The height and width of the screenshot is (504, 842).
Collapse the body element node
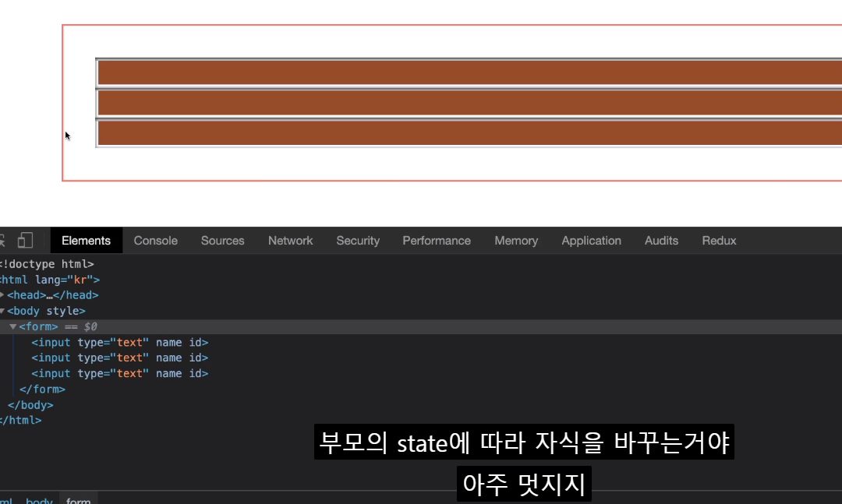(x=2, y=311)
